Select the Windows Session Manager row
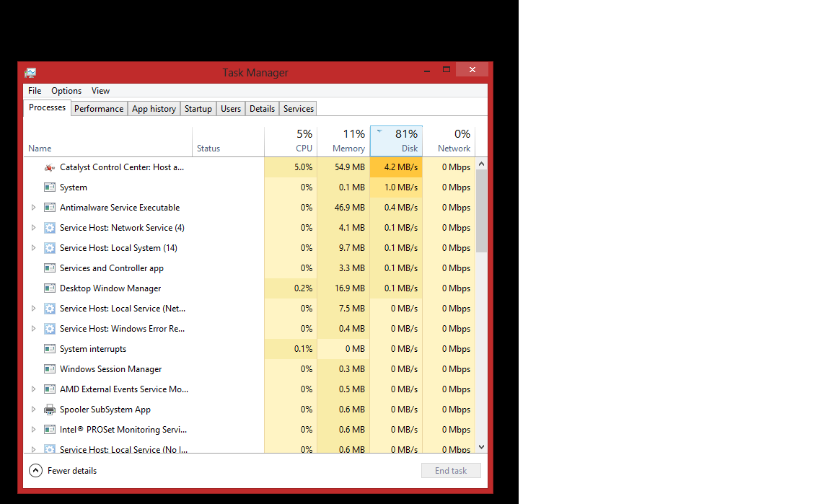The image size is (831, 504). tap(249, 369)
